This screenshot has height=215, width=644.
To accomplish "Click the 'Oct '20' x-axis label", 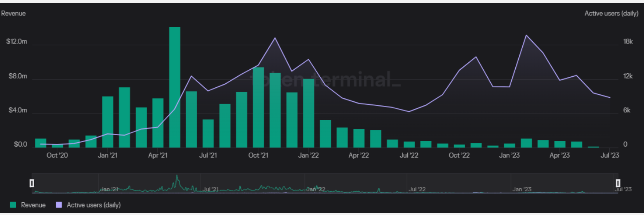I will point(57,155).
